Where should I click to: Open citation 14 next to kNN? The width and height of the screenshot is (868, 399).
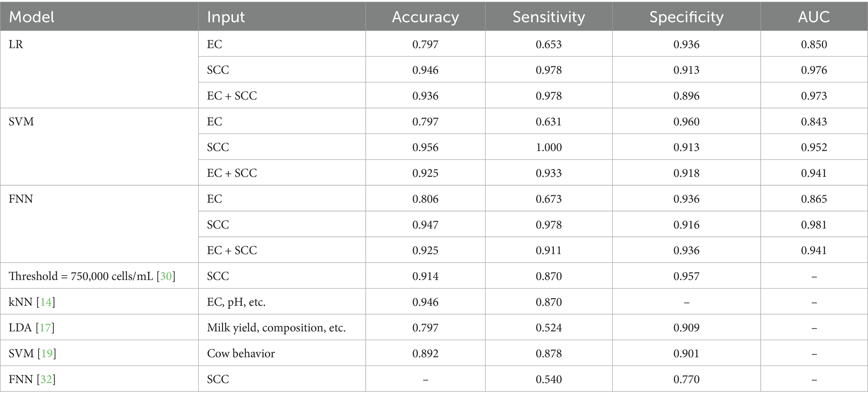click(x=46, y=302)
